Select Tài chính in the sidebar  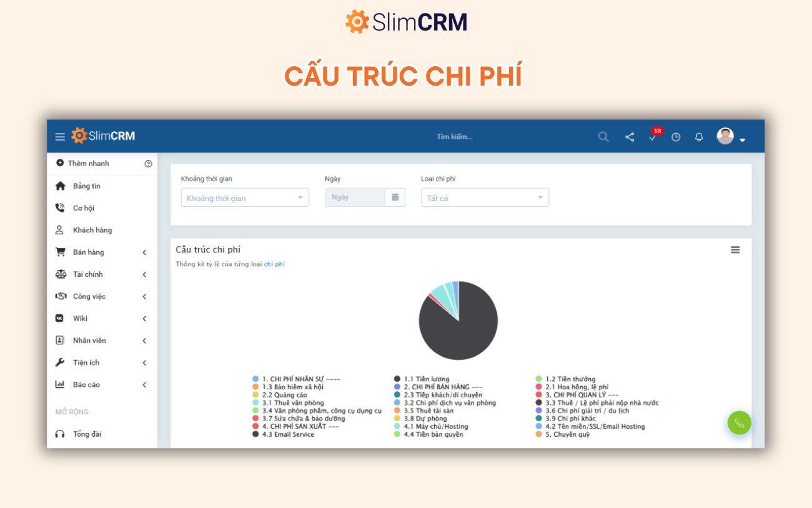(88, 274)
